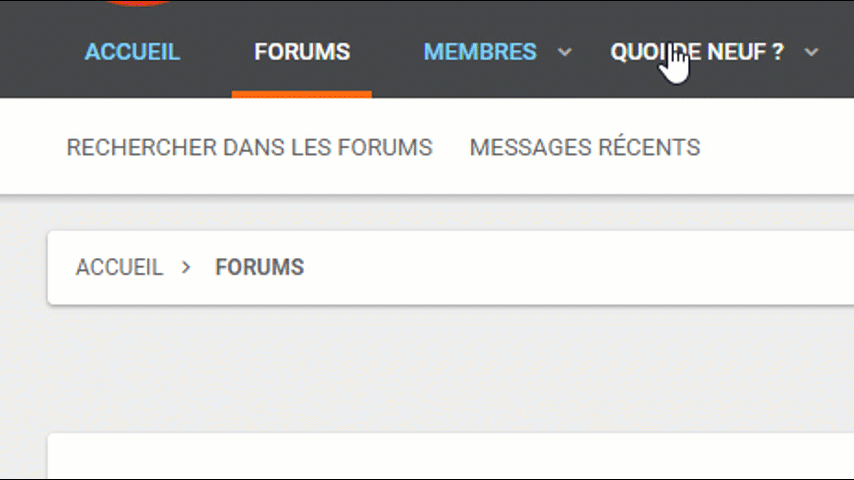Open RECHERCHER DANS LES FORUMS link
Viewport: 854px width, 480px height.
pos(249,148)
